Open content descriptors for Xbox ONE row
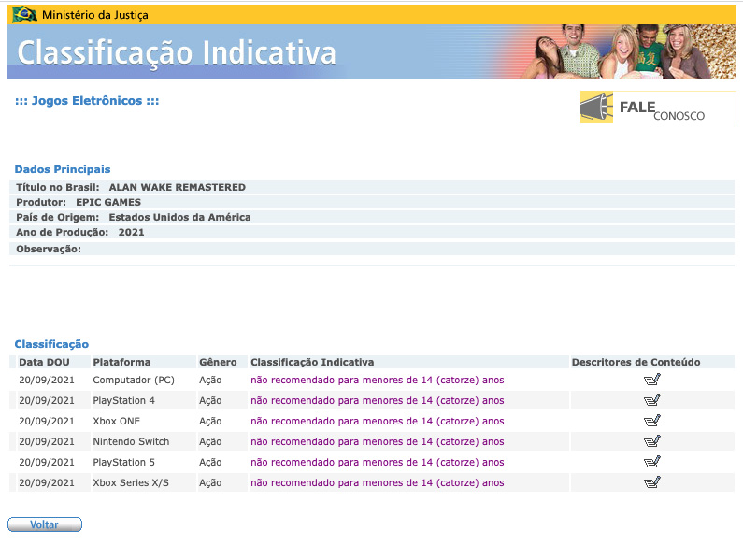The height and width of the screenshot is (560, 743). click(x=652, y=421)
